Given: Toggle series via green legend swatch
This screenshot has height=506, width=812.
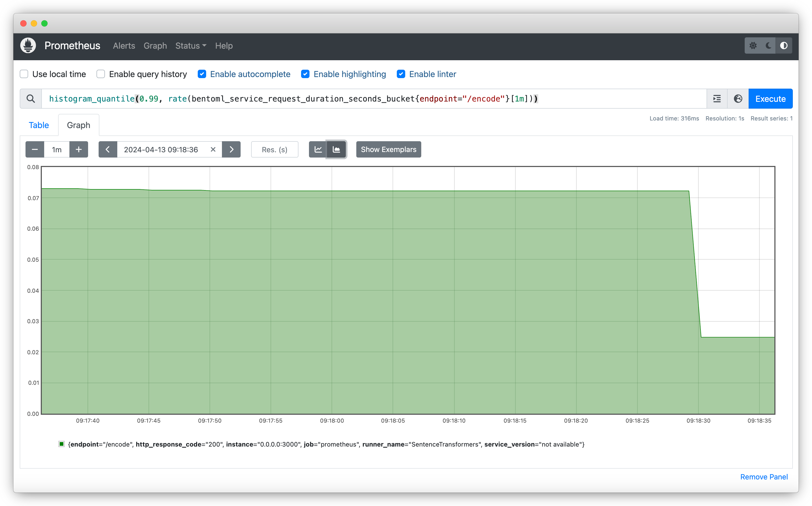Looking at the screenshot, I should pos(62,444).
